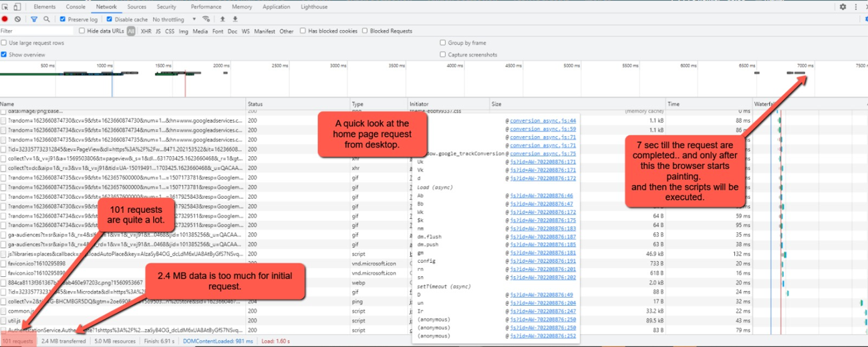Viewport: 868px width, 347px height.
Task: Uncheck Show overview
Action: pyautogui.click(x=4, y=55)
